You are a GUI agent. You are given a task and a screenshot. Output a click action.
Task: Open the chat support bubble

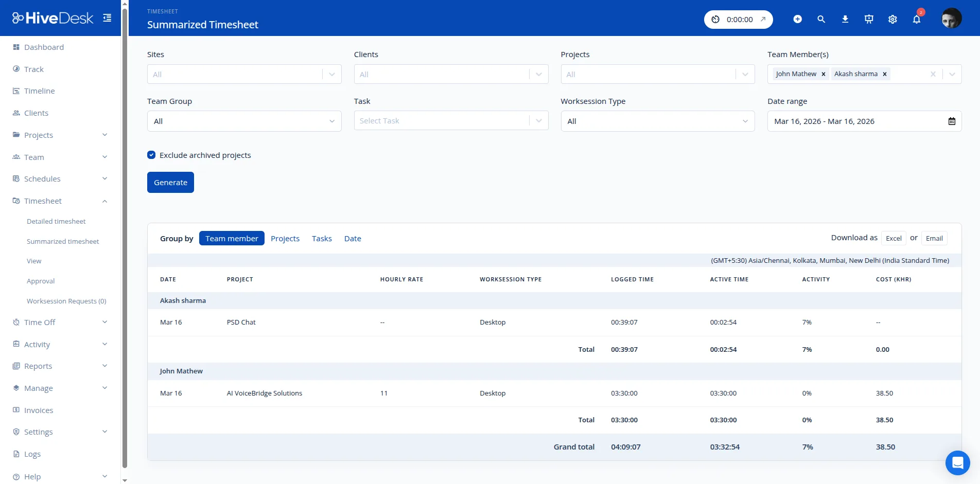[x=957, y=462]
